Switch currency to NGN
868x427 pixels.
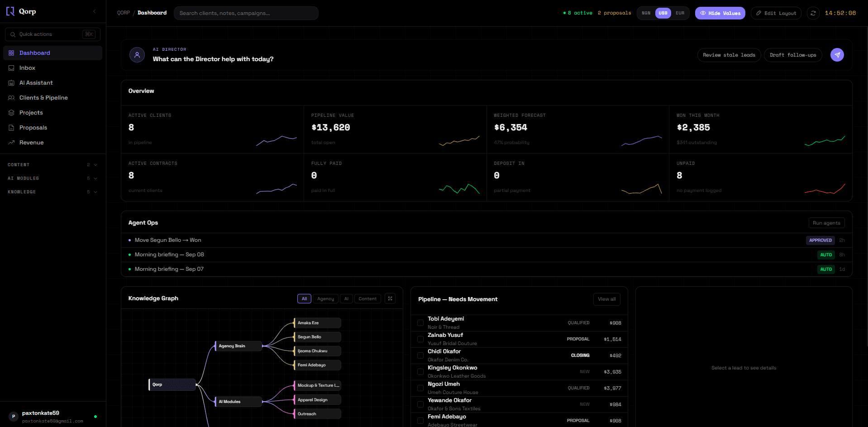[x=646, y=13]
